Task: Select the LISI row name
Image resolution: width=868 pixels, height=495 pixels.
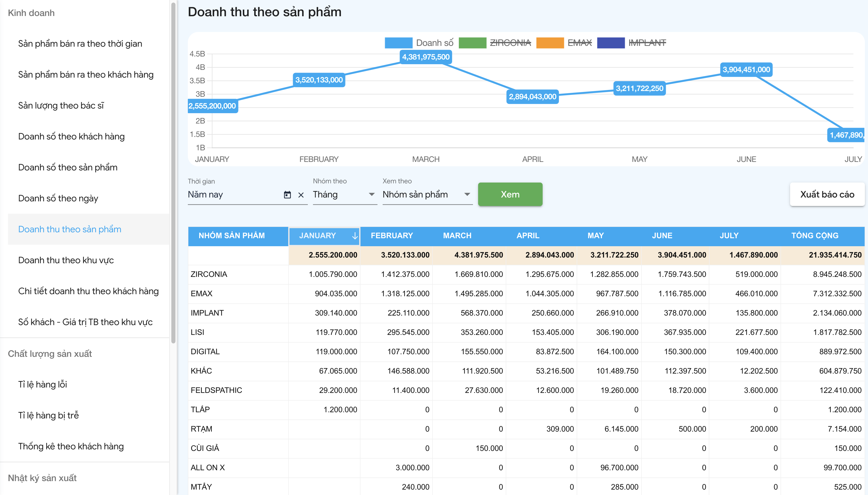Action: coord(197,332)
